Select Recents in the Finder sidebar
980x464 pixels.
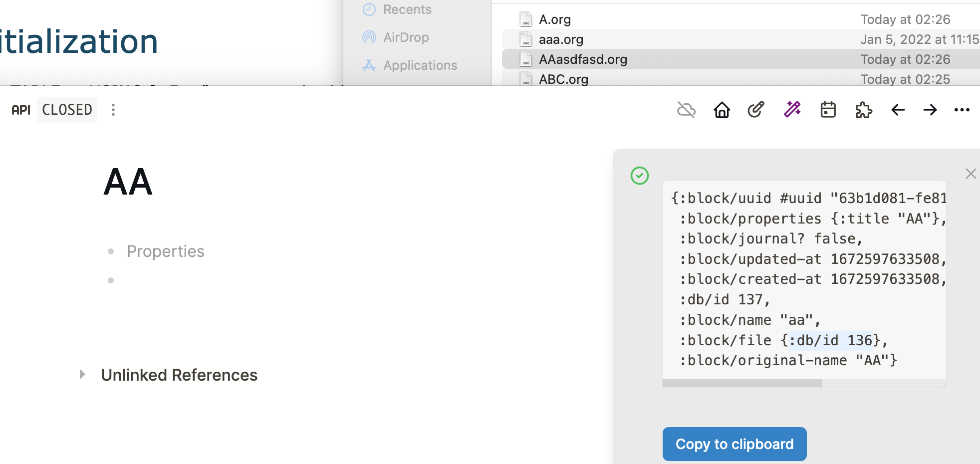(x=407, y=9)
